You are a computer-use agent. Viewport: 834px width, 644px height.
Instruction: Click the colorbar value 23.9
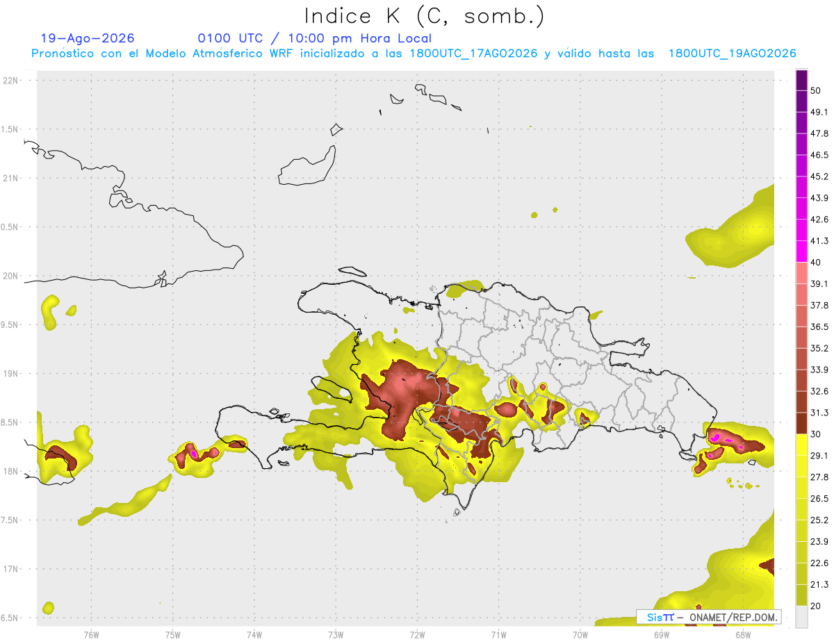coord(819,542)
